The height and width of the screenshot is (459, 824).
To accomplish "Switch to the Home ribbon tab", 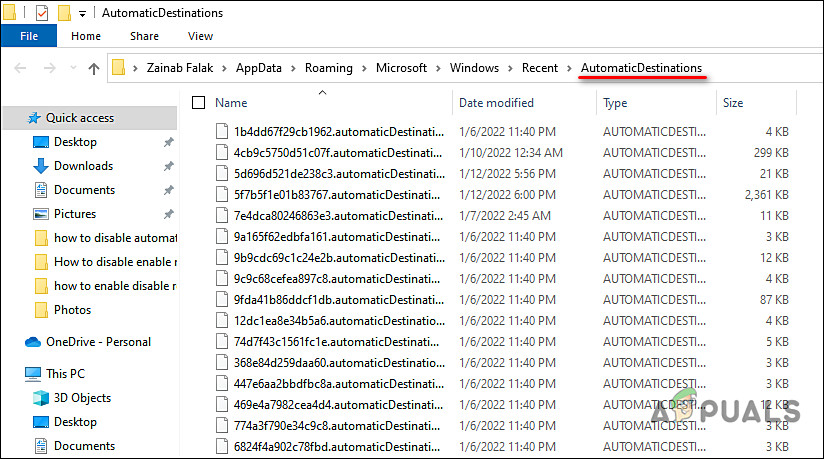I will click(86, 36).
